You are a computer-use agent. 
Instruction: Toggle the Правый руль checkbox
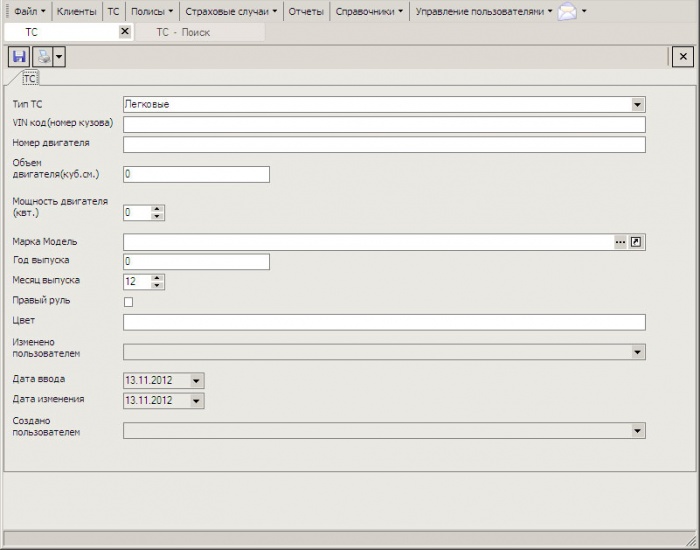click(128, 302)
